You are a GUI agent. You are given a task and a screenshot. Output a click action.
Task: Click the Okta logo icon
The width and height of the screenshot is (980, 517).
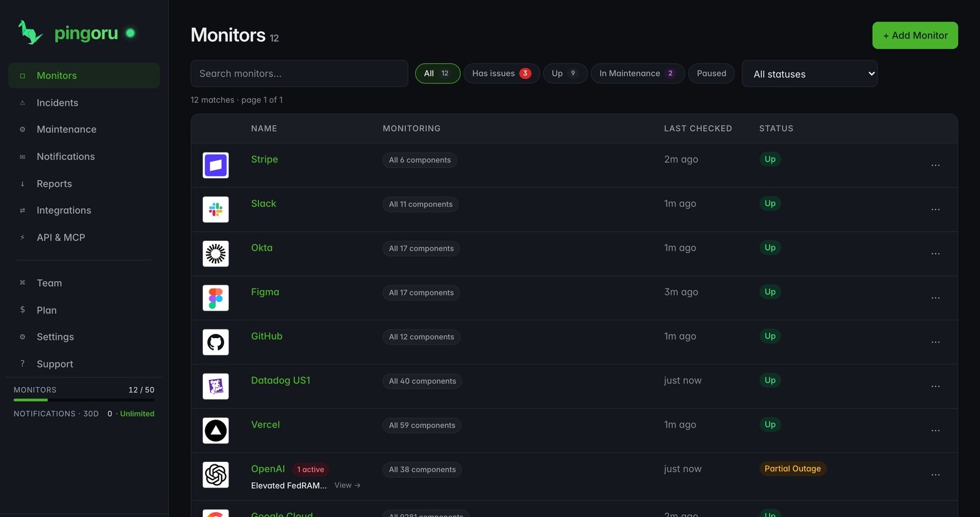[x=216, y=254]
